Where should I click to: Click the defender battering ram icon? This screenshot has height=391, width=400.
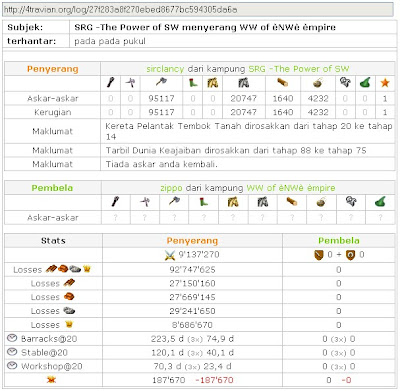coord(292,202)
